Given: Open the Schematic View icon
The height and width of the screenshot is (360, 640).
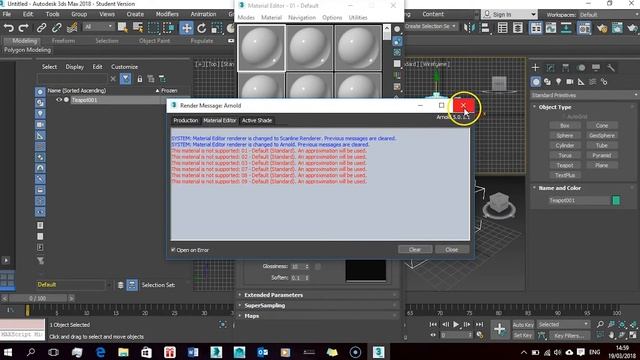Looking at the screenshot, I should point(567,28).
